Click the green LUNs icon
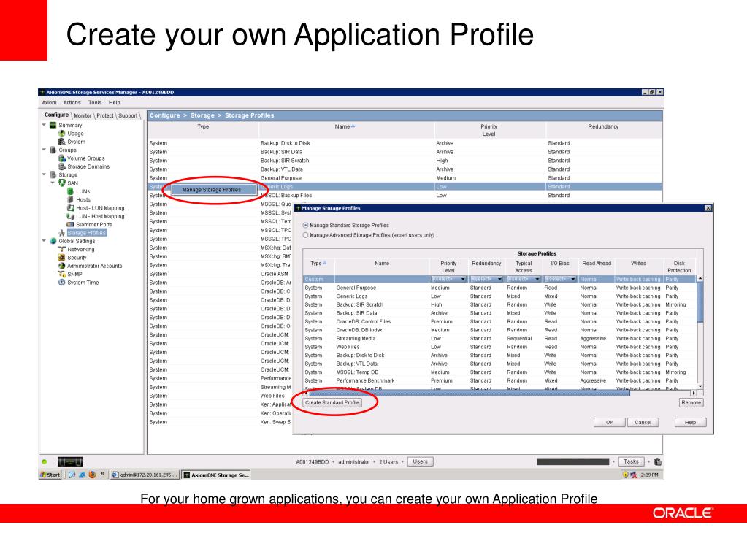Viewport: 747px width, 560px height. click(70, 191)
